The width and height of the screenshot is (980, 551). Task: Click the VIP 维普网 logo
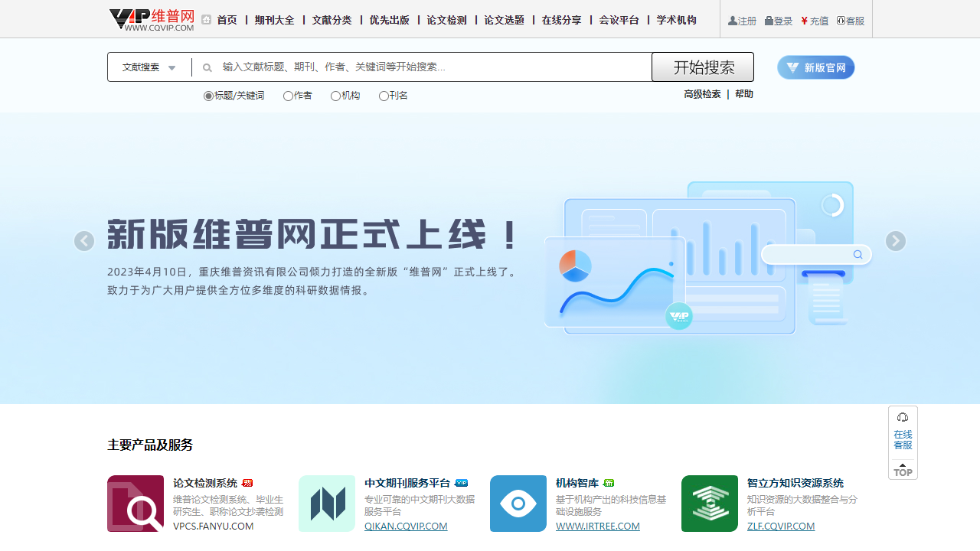[x=152, y=20]
